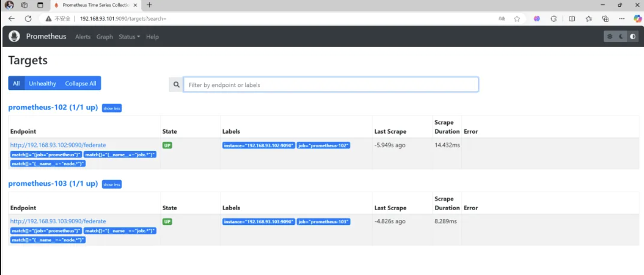
Task: Reload the targets page
Action: point(28,19)
